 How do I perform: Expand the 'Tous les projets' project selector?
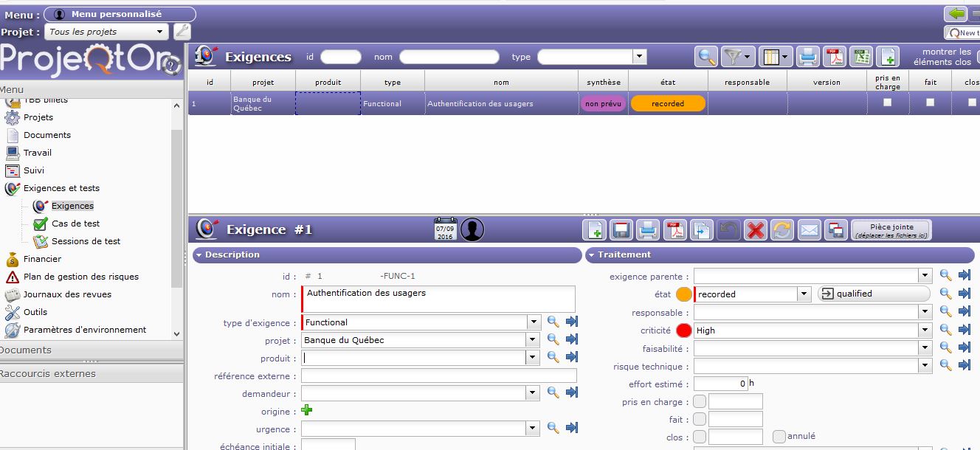click(160, 32)
